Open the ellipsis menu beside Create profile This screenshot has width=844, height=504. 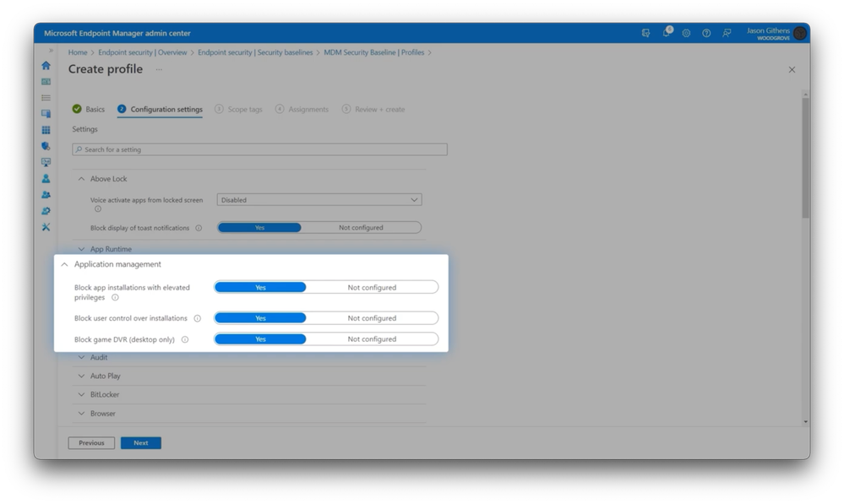159,69
